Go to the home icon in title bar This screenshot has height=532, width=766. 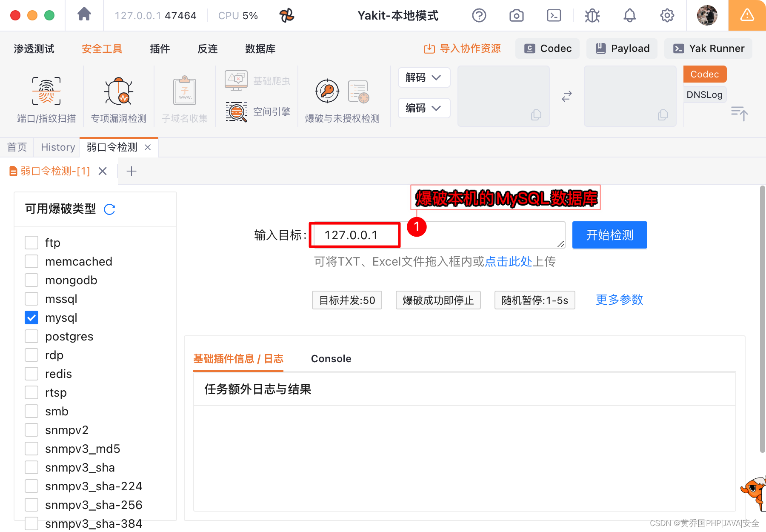[84, 14]
